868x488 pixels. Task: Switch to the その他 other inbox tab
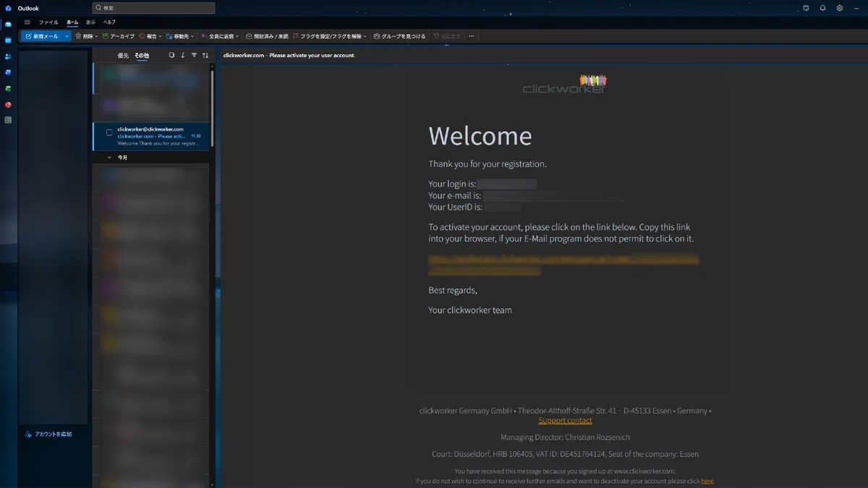coord(142,55)
